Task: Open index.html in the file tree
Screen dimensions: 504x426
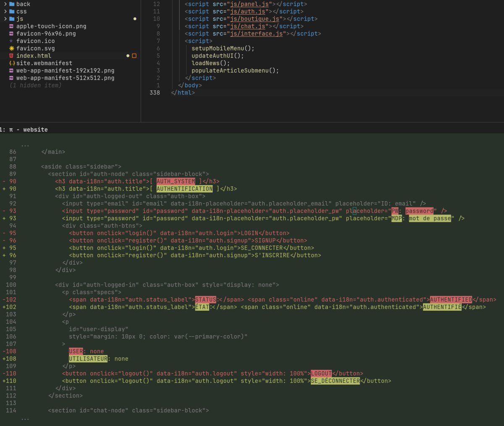Action: [x=34, y=56]
